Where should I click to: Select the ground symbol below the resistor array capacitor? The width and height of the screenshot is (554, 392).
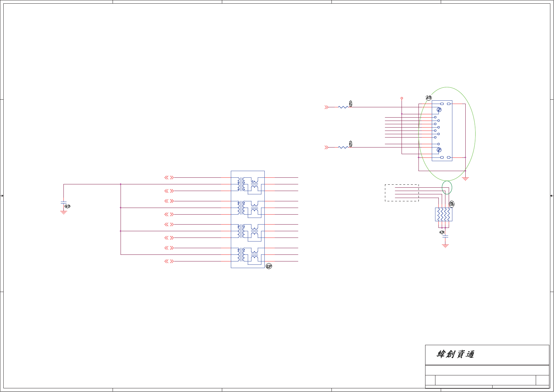(445, 246)
